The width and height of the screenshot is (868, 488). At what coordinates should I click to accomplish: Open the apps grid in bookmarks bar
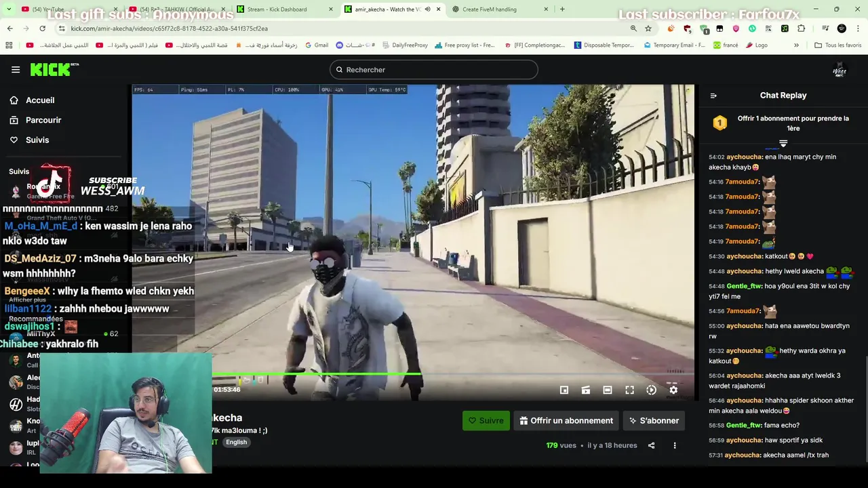(9, 45)
